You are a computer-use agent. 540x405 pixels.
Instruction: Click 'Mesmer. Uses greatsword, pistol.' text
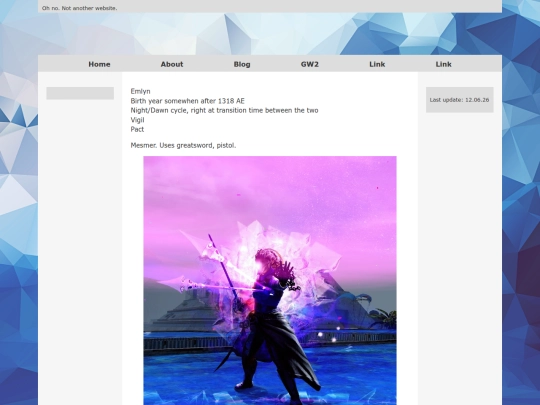click(x=183, y=145)
